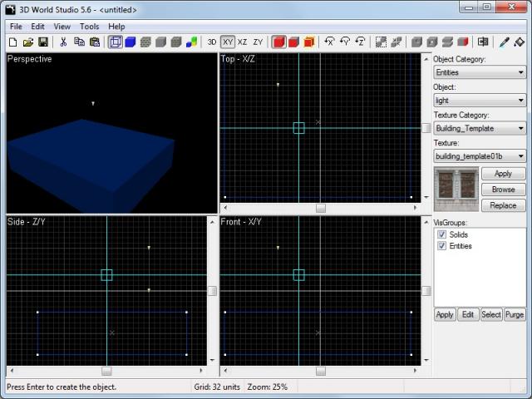Screen dimensions: 532x399
Task: Select the paint bucket tool
Action: pos(520,42)
